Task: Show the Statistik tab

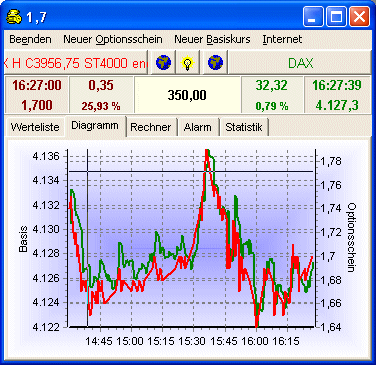Action: (x=244, y=127)
